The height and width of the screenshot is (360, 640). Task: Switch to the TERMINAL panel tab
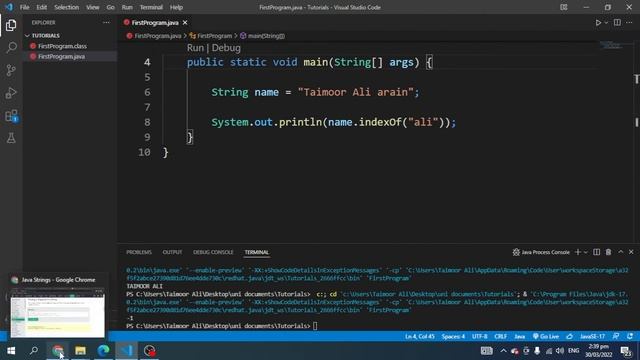click(x=256, y=252)
